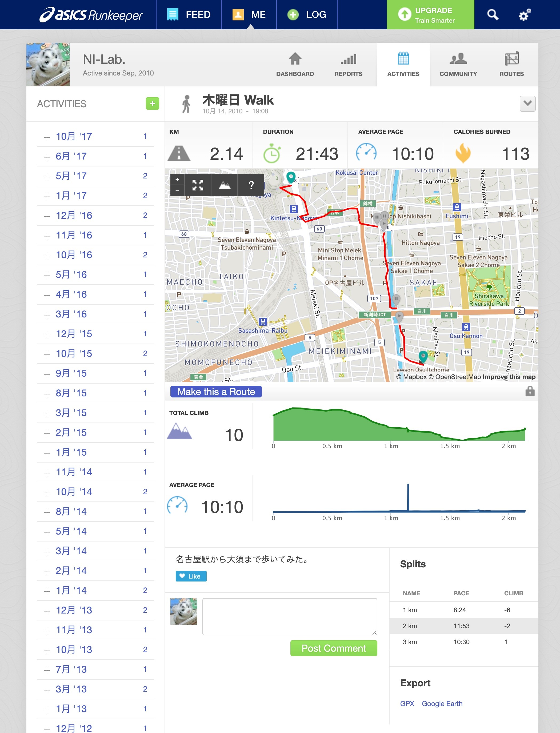The height and width of the screenshot is (733, 560).
Task: Click the Post Comment button
Action: click(x=334, y=648)
